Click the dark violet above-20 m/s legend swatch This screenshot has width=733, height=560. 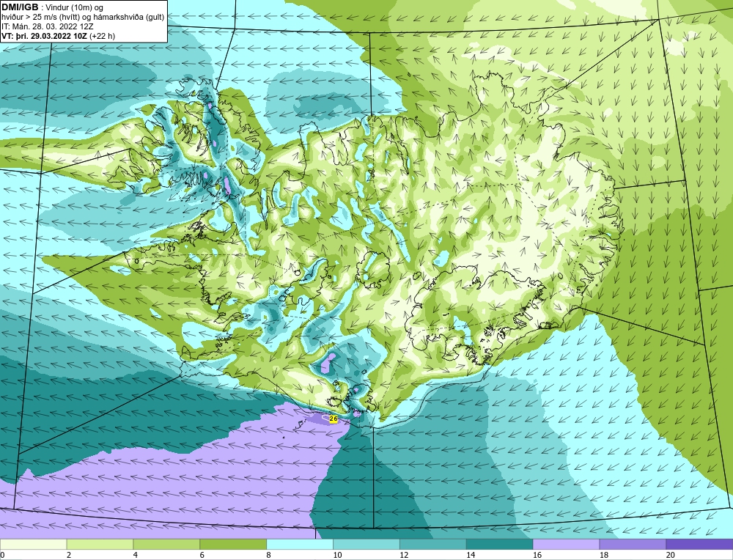click(699, 544)
